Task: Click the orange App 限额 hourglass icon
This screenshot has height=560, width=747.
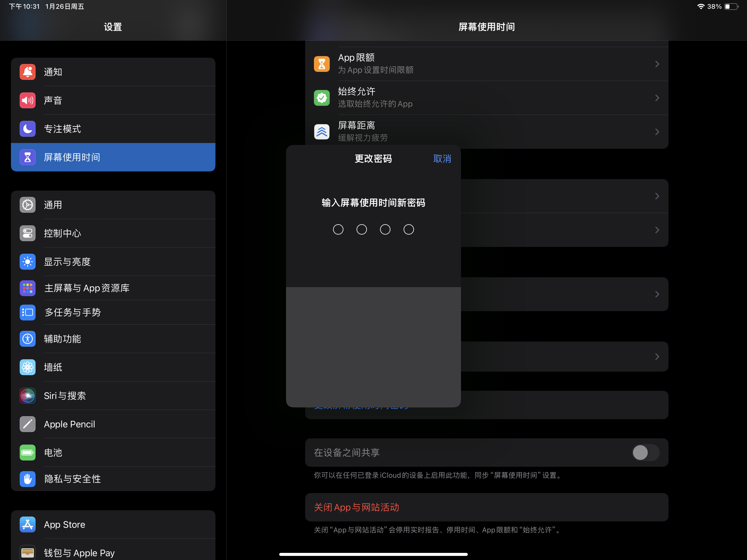Action: pyautogui.click(x=322, y=64)
